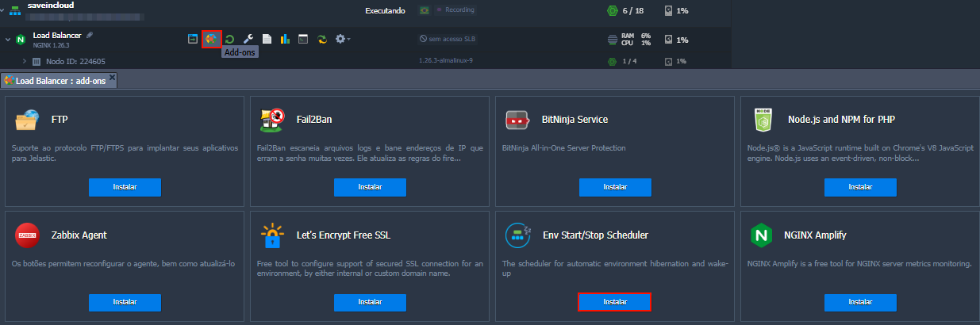
Task: Close the 'Load Balancer : add-ons' tab
Action: (112, 78)
